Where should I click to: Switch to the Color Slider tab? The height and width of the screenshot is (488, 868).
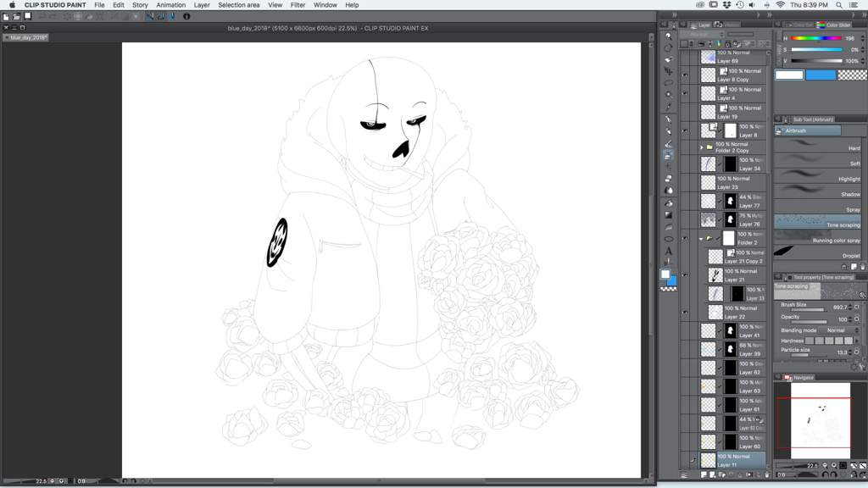coord(834,25)
